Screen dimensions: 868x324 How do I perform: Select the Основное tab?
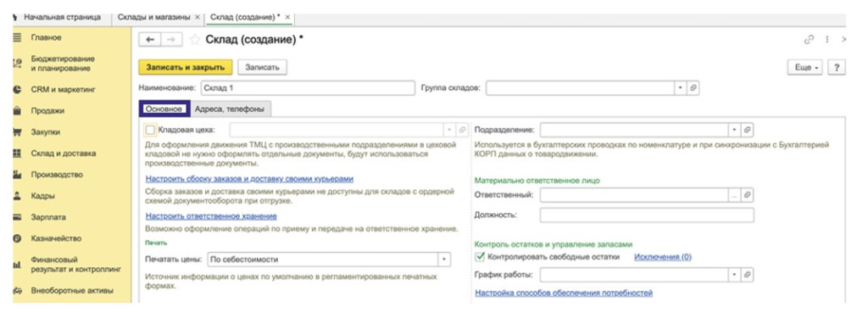click(x=164, y=109)
